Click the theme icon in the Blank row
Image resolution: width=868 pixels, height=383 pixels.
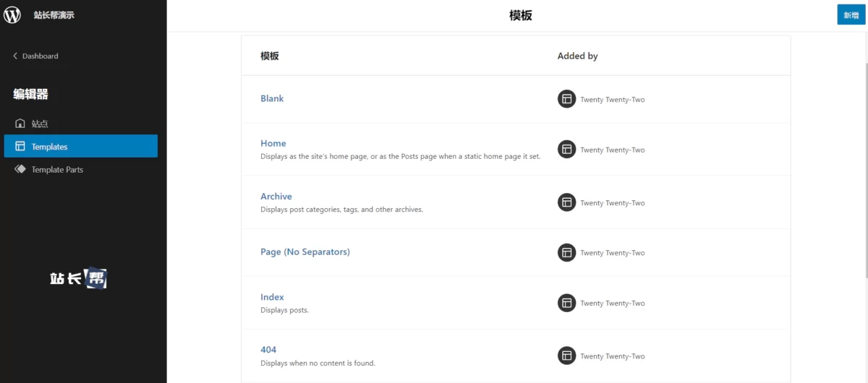(566, 99)
